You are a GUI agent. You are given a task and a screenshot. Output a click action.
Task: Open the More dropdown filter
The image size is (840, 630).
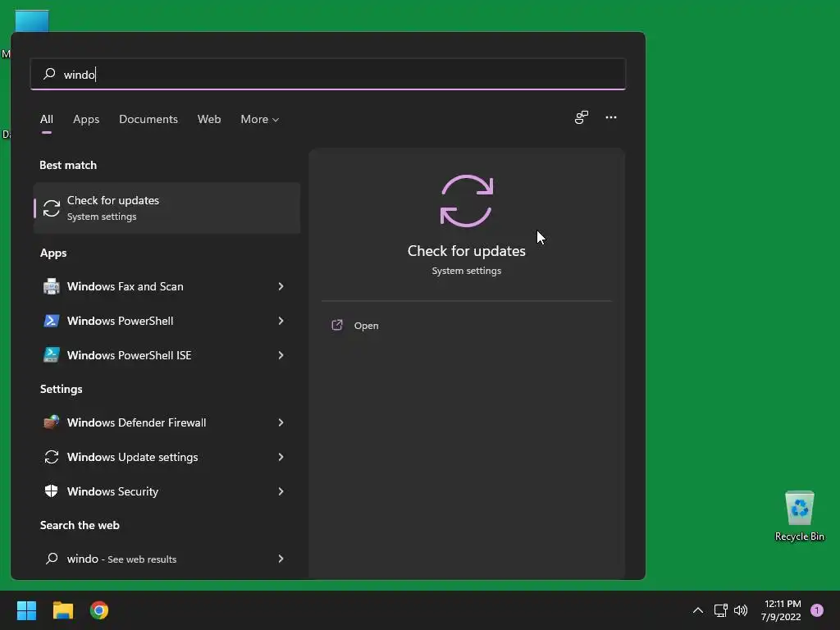point(260,120)
